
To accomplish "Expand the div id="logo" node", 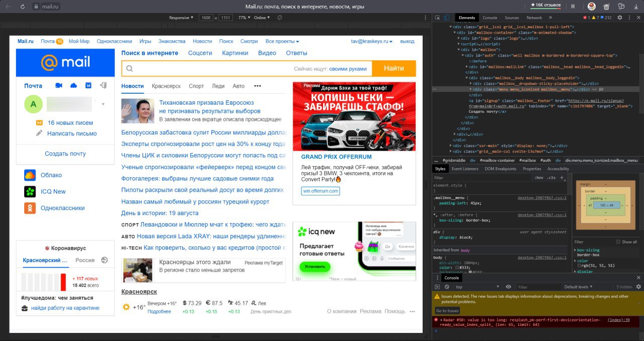I will pos(459,38).
